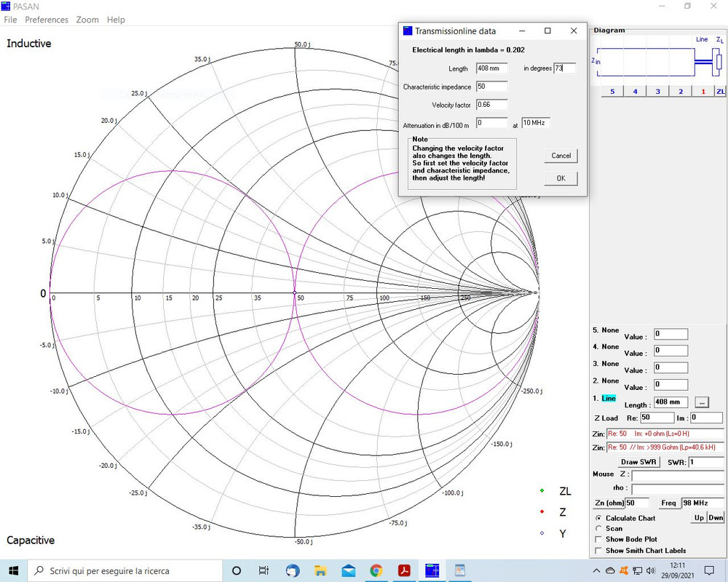The width and height of the screenshot is (728, 582).
Task: Open Adobe Acrobat from the taskbar
Action: pos(404,571)
